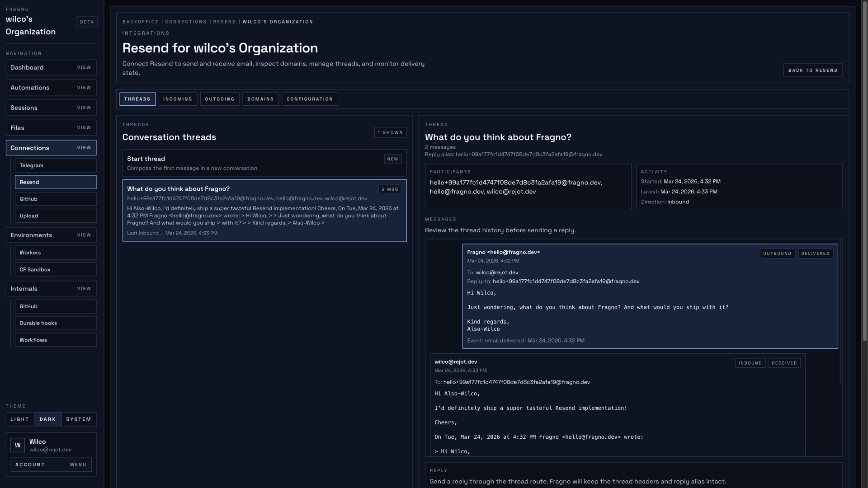868x488 pixels.
Task: Select the CF Sandbox environment
Action: pos(55,269)
